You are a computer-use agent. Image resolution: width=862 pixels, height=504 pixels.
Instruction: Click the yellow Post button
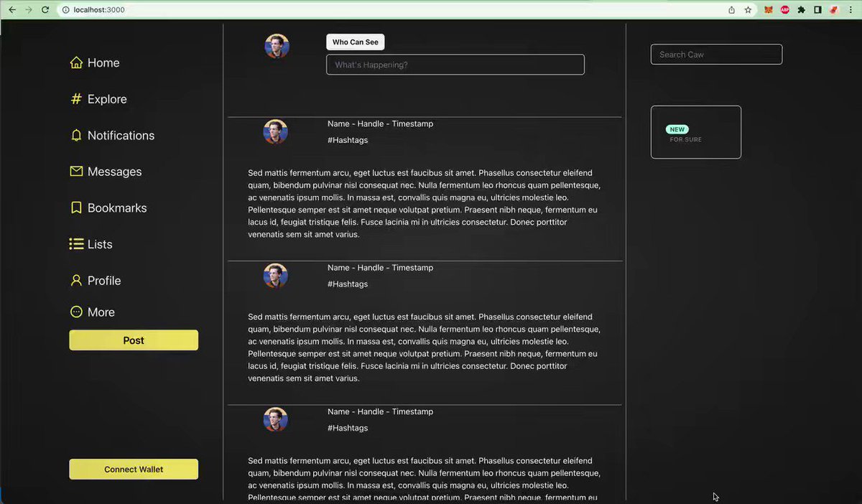(134, 340)
